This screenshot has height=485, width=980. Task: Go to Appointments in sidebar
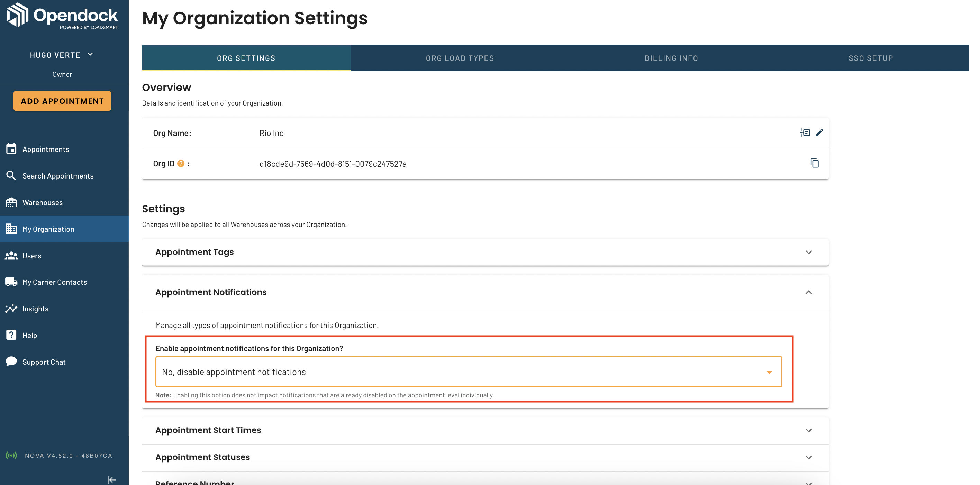coord(64,149)
